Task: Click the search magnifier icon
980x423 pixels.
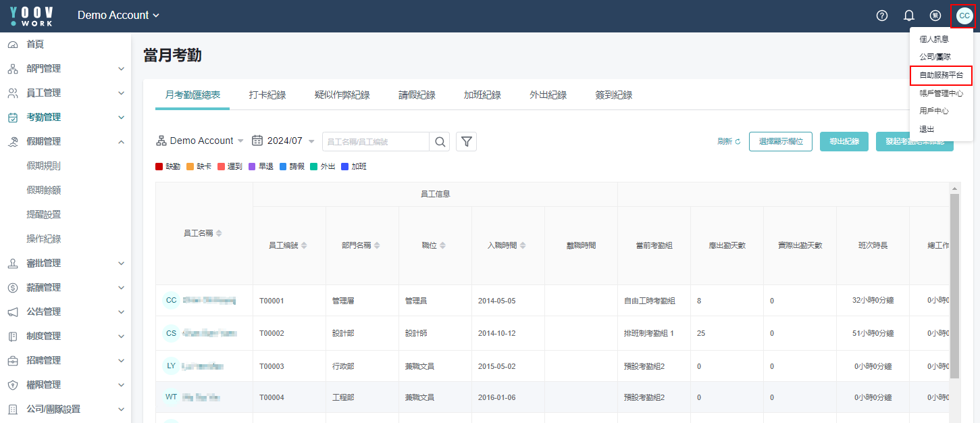Action: pos(440,141)
